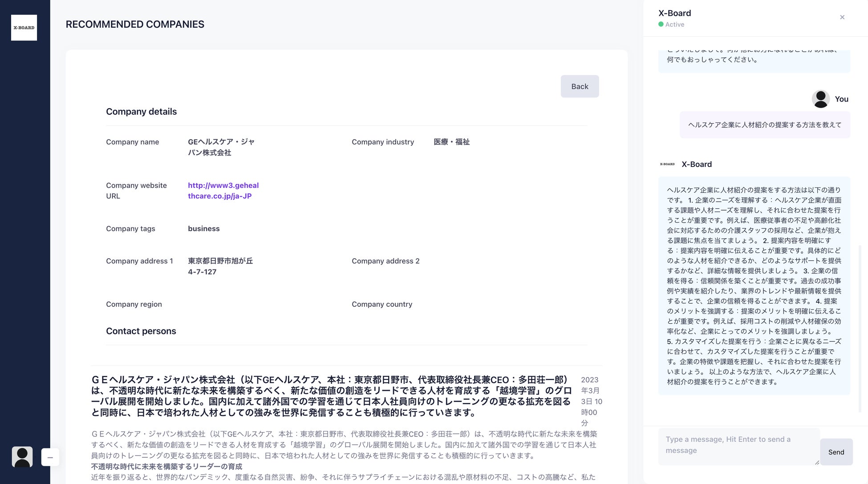Collapse the sidebar with the minus button
868x484 pixels.
pyautogui.click(x=50, y=457)
